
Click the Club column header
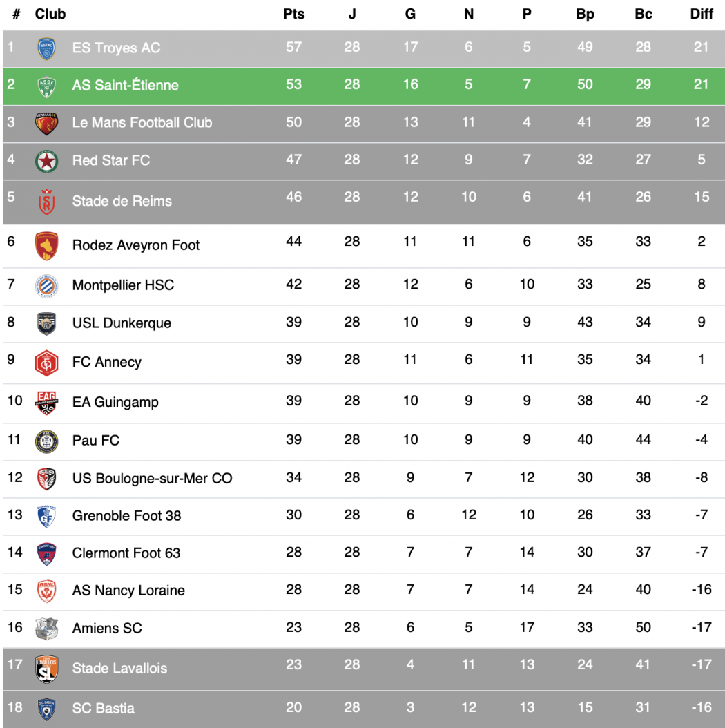(50, 14)
